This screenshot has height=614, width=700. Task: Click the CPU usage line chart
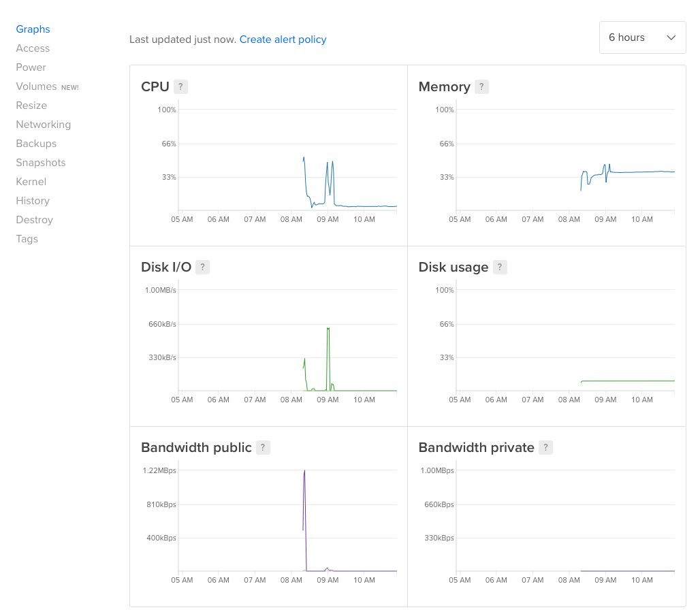287,160
